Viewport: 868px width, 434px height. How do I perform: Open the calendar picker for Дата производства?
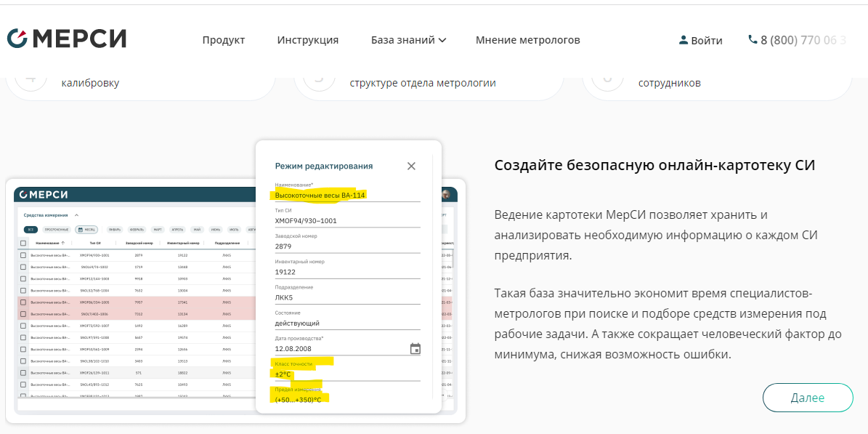point(415,348)
